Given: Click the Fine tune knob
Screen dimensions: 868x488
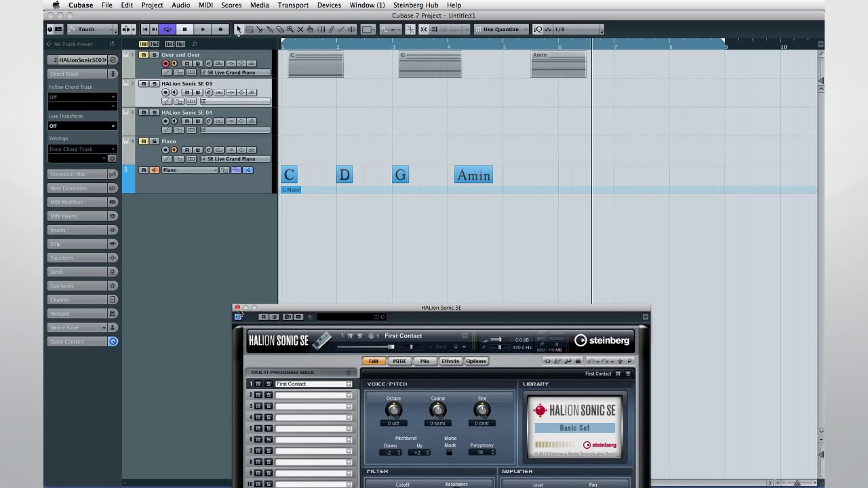Looking at the screenshot, I should click(482, 409).
